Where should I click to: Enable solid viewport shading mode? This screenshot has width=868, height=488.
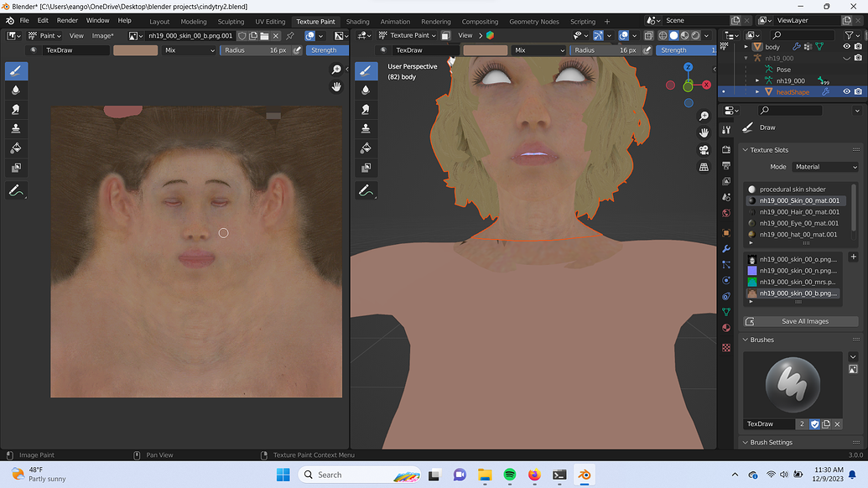point(673,35)
